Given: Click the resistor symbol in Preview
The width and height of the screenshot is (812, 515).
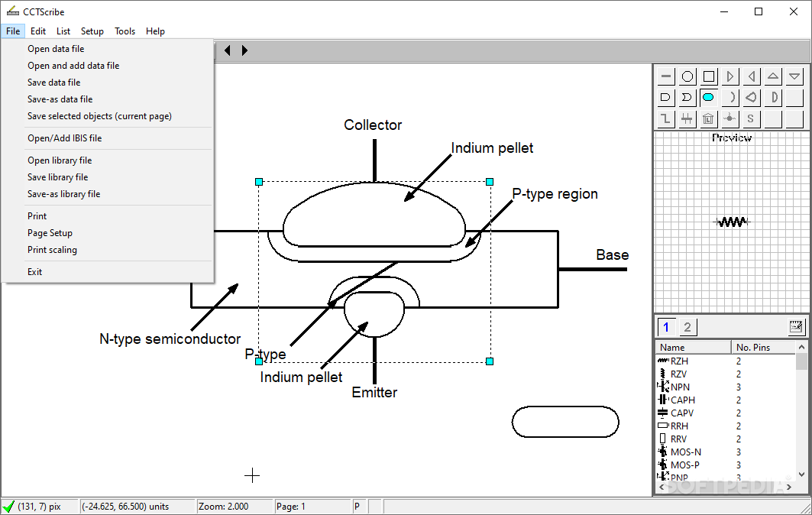Looking at the screenshot, I should [x=732, y=222].
